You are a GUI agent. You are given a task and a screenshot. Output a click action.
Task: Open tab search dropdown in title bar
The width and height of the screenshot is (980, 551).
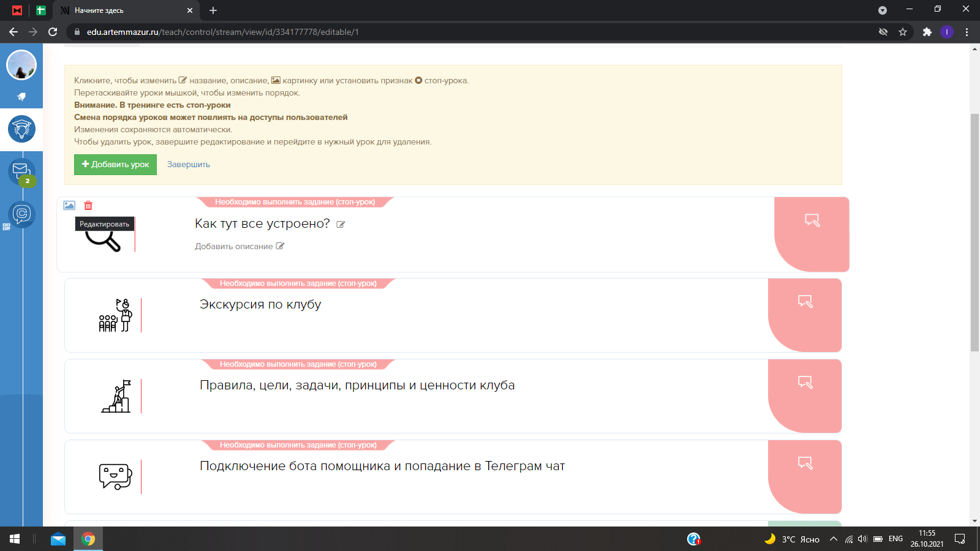[883, 10]
